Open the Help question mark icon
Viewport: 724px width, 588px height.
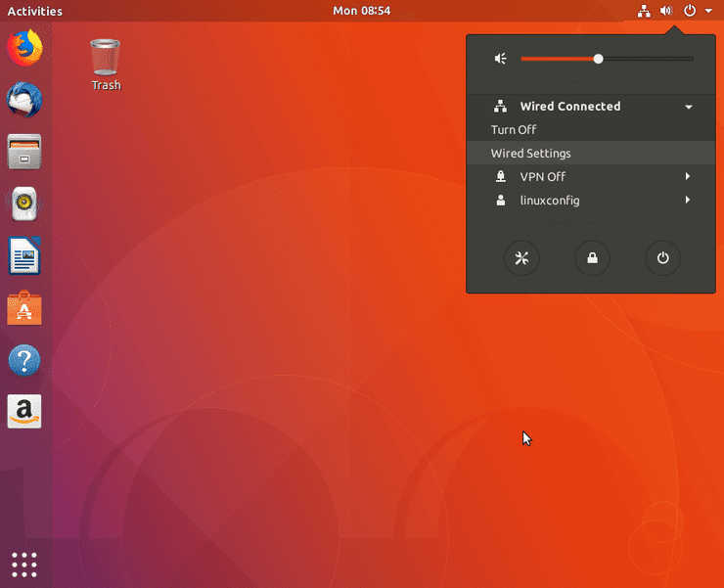tap(24, 360)
